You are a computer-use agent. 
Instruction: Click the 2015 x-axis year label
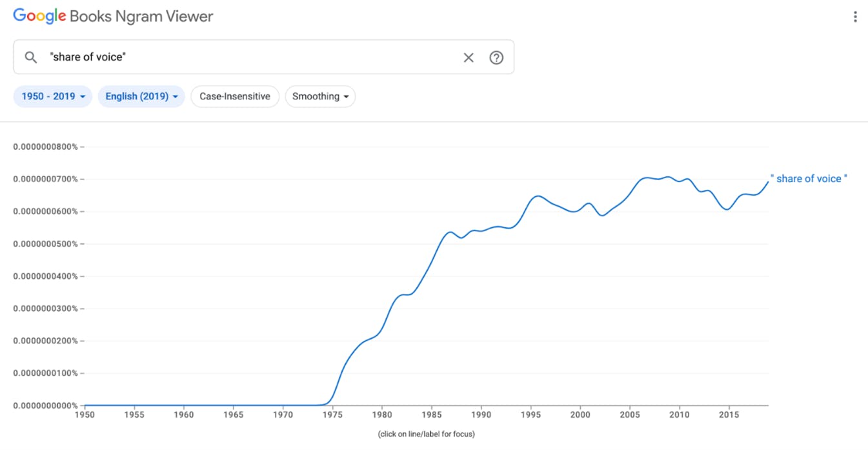729,414
